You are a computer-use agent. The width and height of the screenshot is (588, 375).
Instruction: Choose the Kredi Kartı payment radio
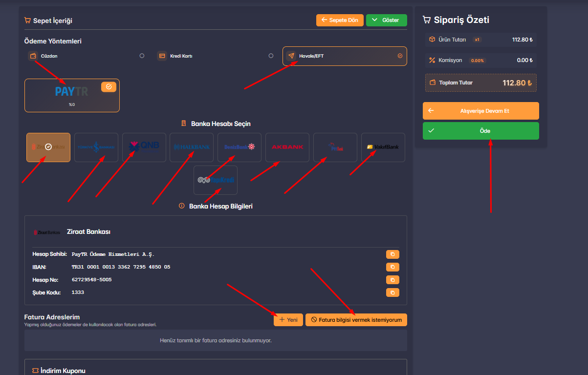click(x=271, y=56)
